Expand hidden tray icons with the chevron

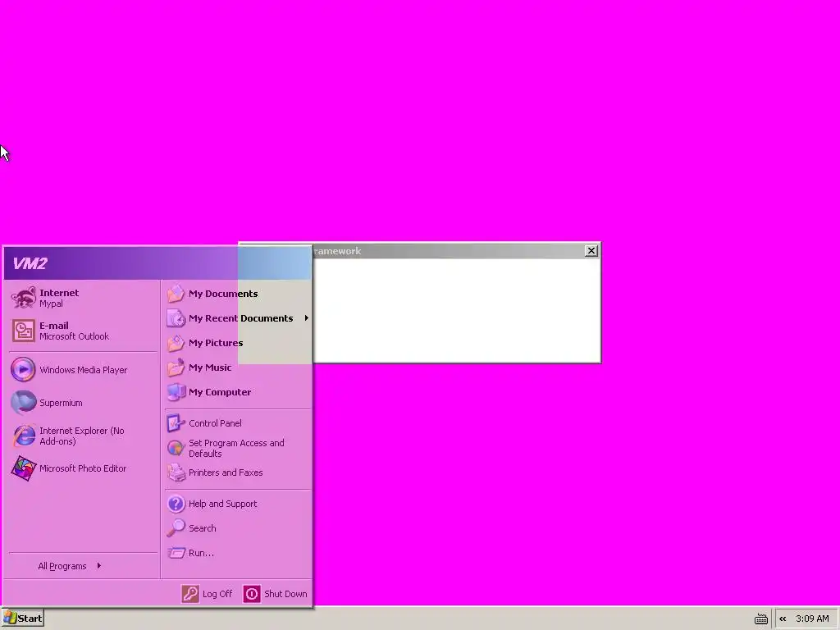tap(783, 619)
